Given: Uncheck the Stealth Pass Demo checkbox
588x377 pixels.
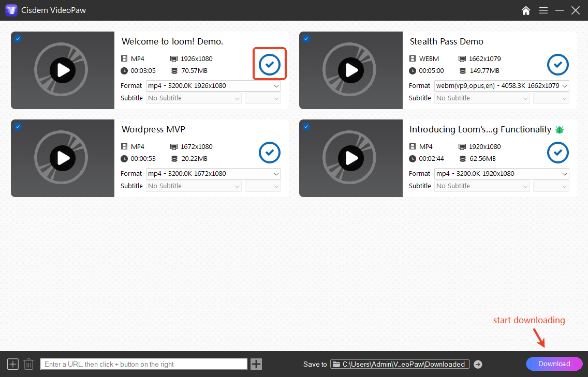Looking at the screenshot, I should click(x=306, y=39).
